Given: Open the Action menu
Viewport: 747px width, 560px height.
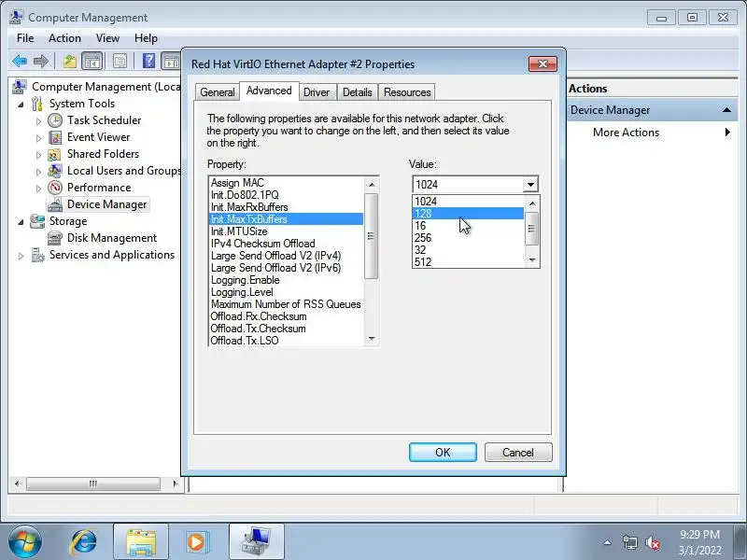Looking at the screenshot, I should (x=64, y=38).
